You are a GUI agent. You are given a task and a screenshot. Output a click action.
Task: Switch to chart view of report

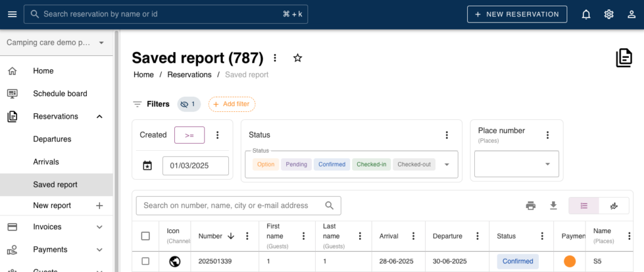click(x=614, y=205)
